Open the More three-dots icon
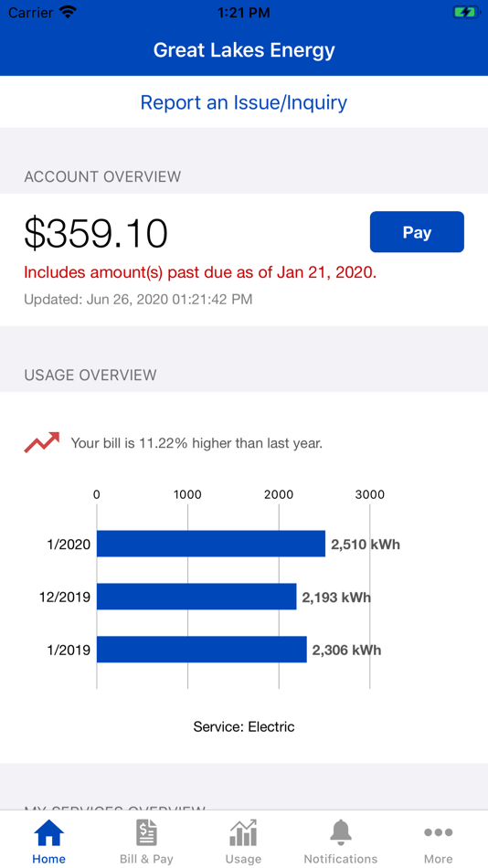This screenshot has height=868, width=488. pyautogui.click(x=438, y=832)
